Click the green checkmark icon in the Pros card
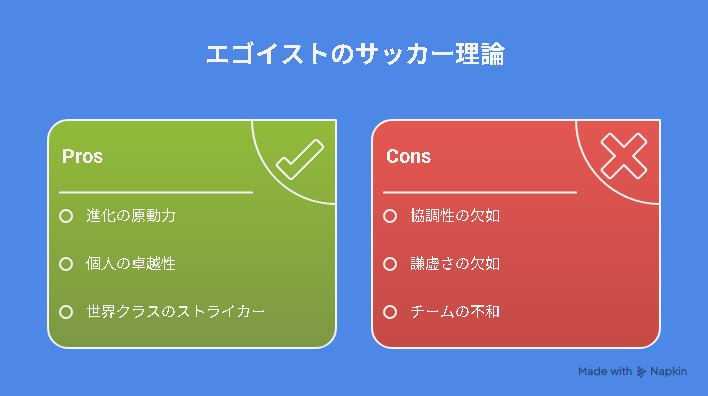 300,159
